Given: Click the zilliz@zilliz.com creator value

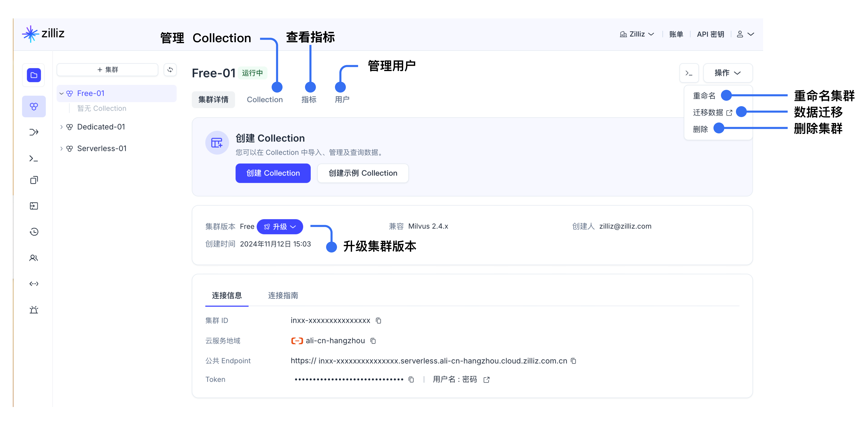Looking at the screenshot, I should coord(625,226).
